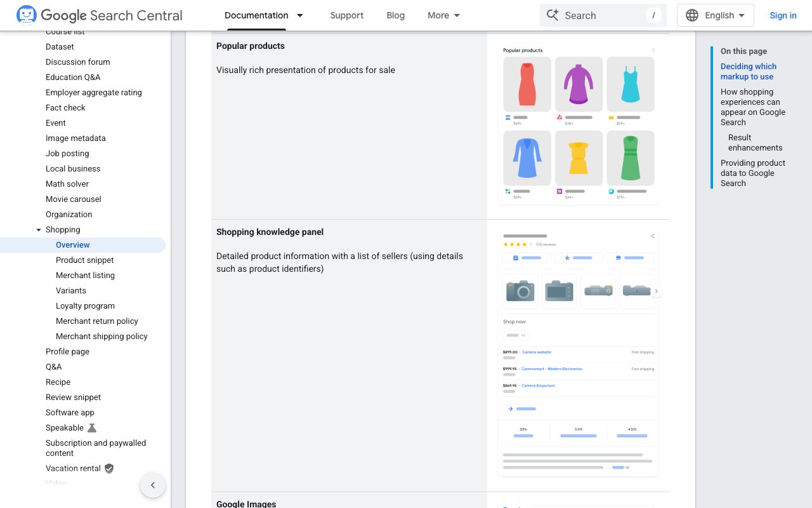
Task: Navigate to Merchant listing
Action: [x=85, y=276]
